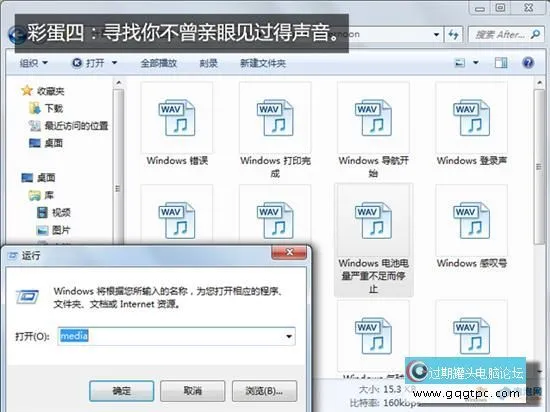Open the 组织 dropdown menu
Screen dimensions: 550x412
[x=34, y=63]
